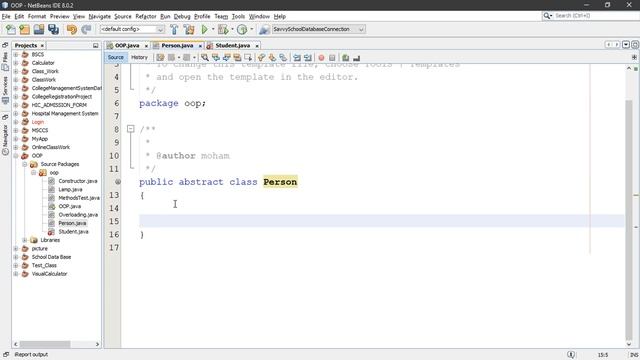Image resolution: width=640 pixels, height=360 pixels.
Task: Click the show opened documents list arrow
Action: (x=626, y=45)
